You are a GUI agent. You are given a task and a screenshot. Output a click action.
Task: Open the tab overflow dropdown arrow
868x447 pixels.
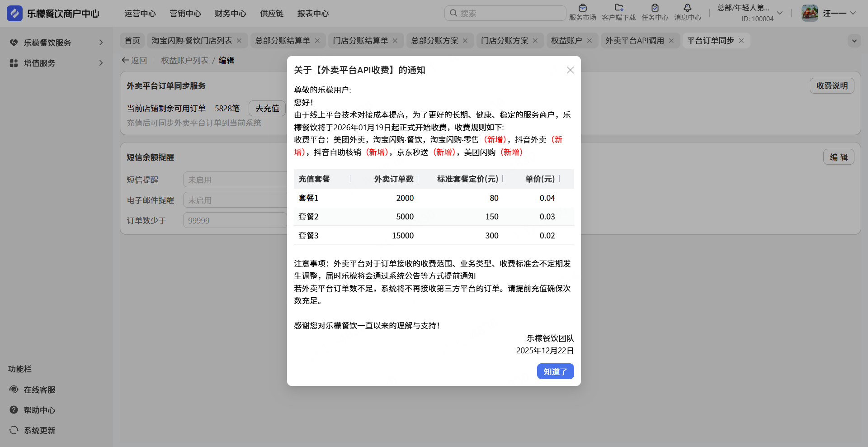[x=854, y=41]
